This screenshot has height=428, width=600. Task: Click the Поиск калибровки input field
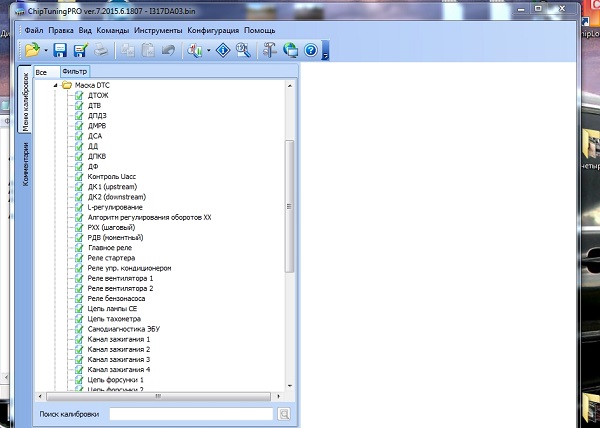190,413
